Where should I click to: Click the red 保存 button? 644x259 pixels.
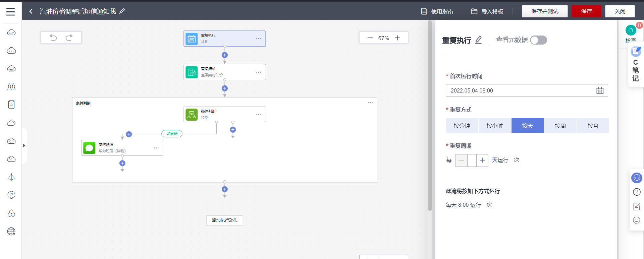coord(586,11)
